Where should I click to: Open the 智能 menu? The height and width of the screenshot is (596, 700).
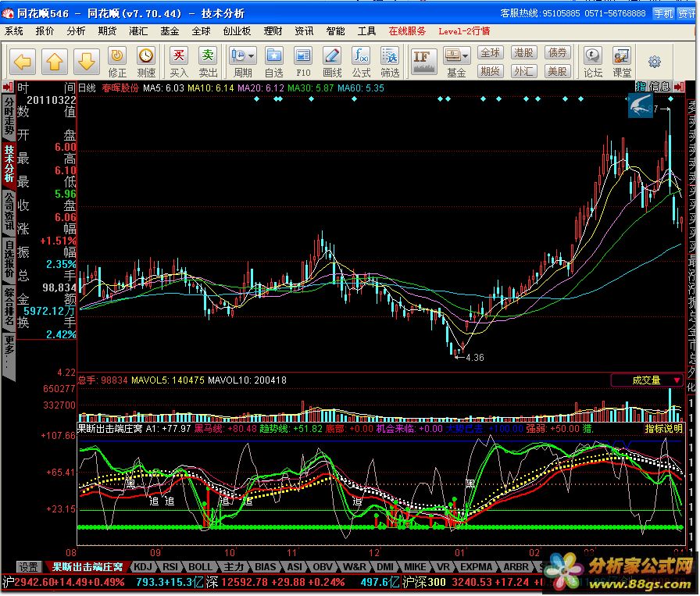tap(335, 31)
